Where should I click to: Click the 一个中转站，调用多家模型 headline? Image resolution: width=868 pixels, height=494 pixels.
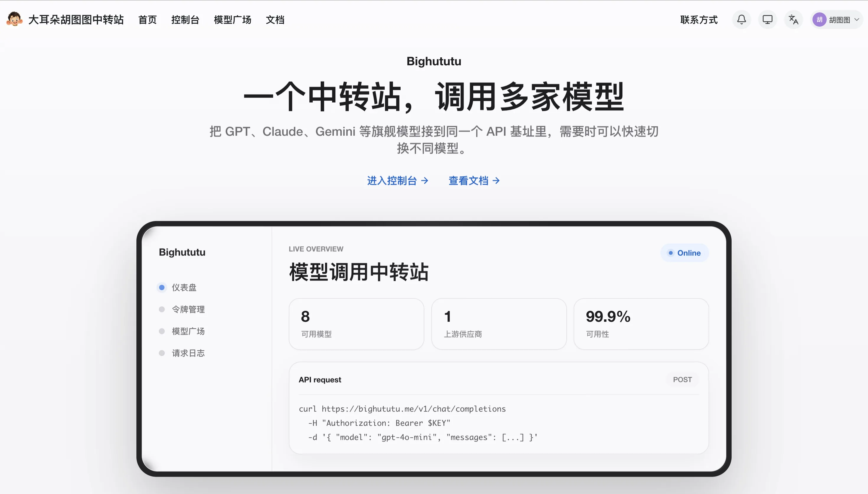(x=434, y=97)
